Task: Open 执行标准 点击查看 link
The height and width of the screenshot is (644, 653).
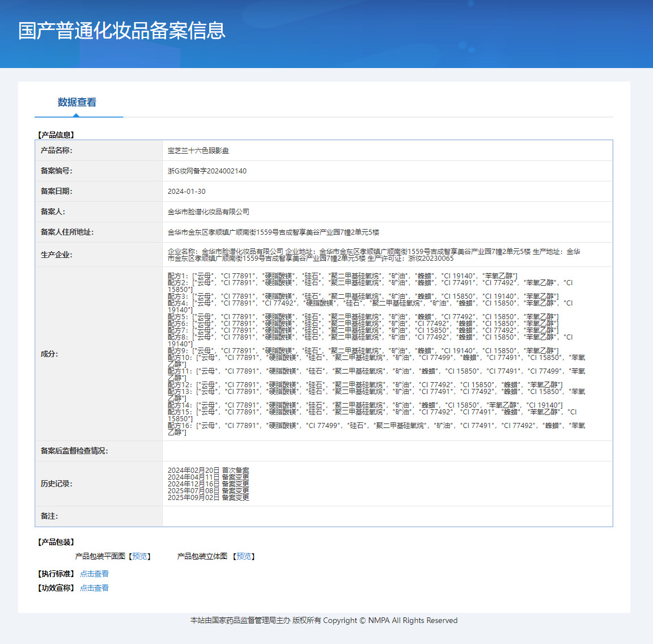Action: pos(94,574)
